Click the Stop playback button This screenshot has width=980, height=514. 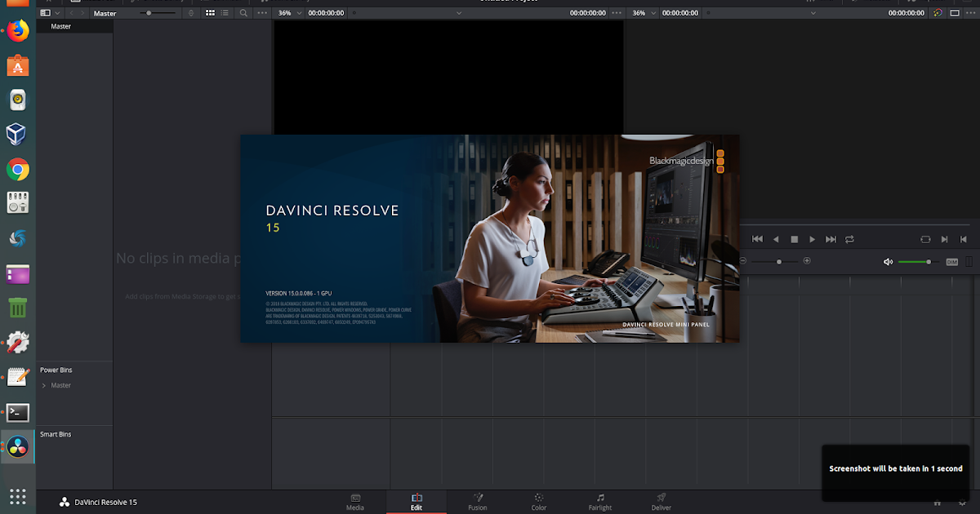pyautogui.click(x=794, y=239)
